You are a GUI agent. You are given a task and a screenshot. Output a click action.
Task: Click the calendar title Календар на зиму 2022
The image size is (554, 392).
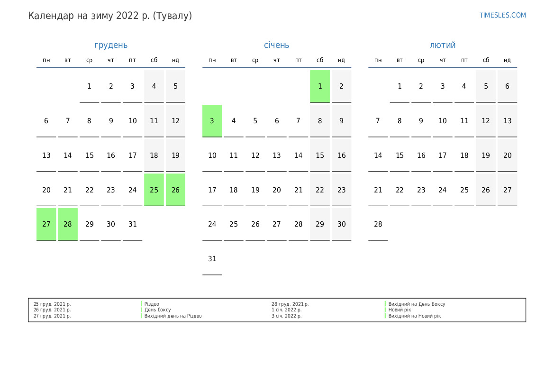pos(110,16)
